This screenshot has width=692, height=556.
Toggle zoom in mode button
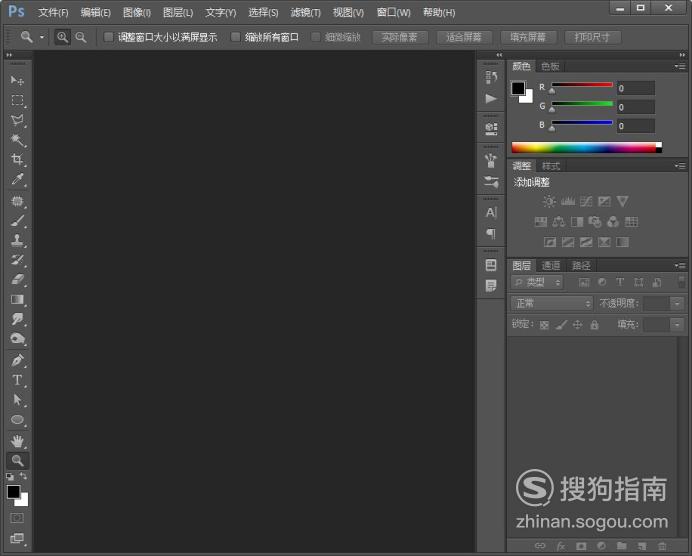[62, 37]
